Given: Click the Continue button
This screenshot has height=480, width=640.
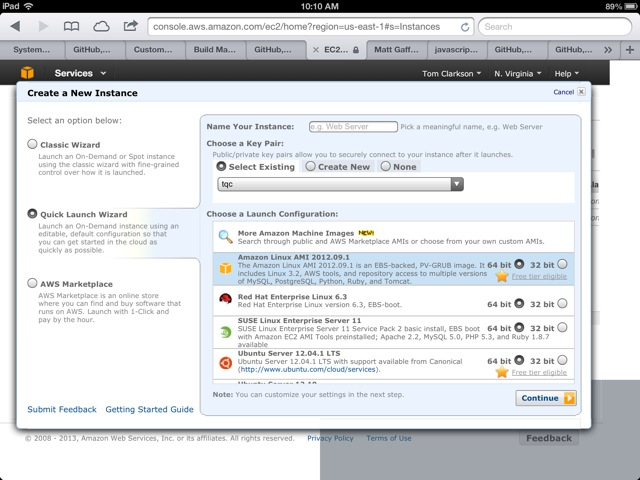Looking at the screenshot, I should (x=546, y=398).
